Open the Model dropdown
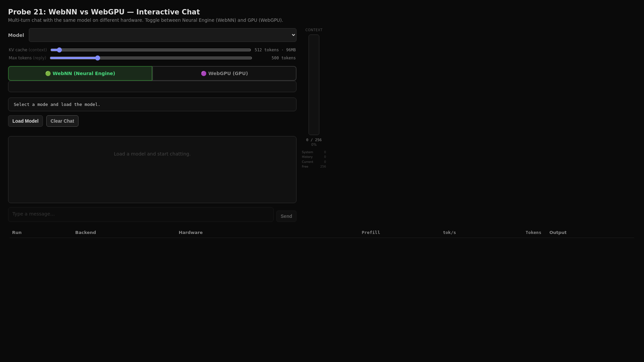This screenshot has height=362, width=644. tap(163, 35)
